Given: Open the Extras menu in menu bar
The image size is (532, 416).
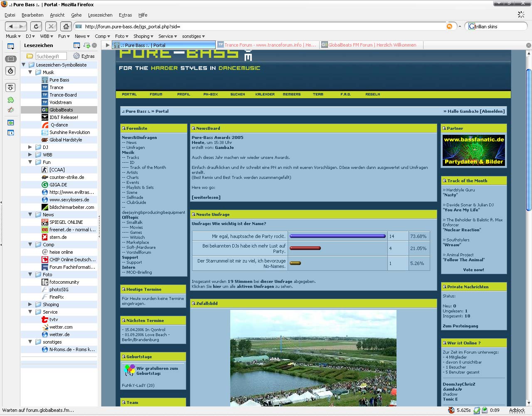Looking at the screenshot, I should point(125,15).
